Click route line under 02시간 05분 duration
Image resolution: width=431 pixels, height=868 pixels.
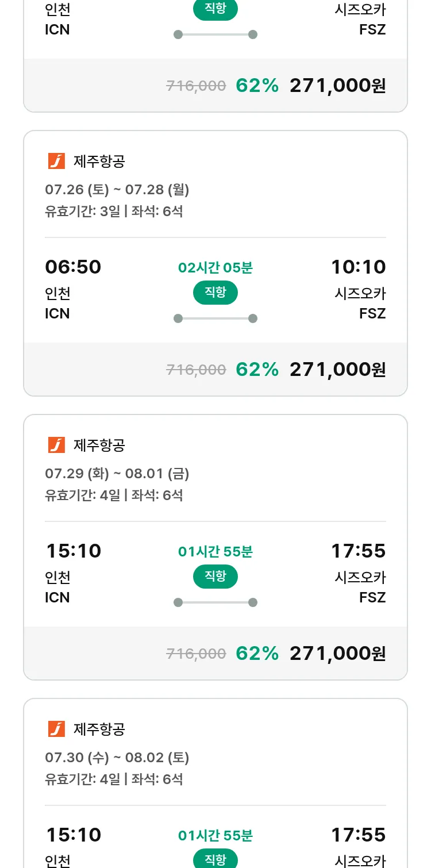[215, 318]
